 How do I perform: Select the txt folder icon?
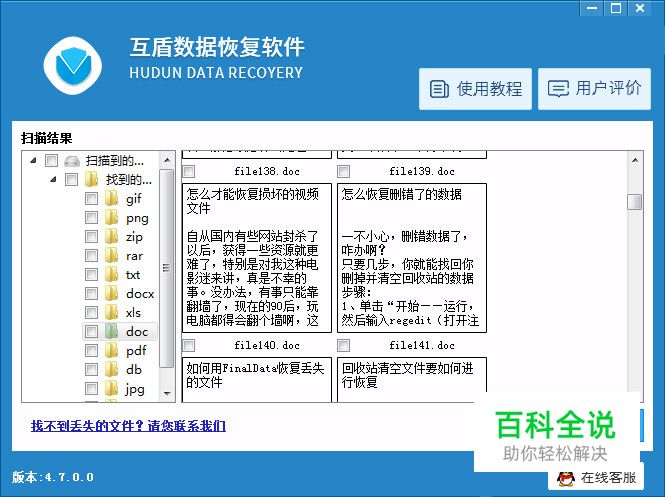click(x=111, y=274)
